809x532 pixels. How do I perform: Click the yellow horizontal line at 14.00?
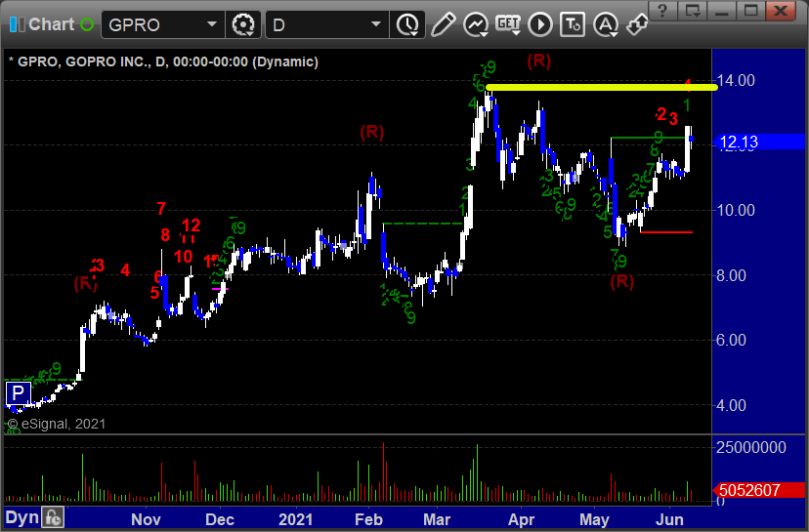tap(602, 87)
